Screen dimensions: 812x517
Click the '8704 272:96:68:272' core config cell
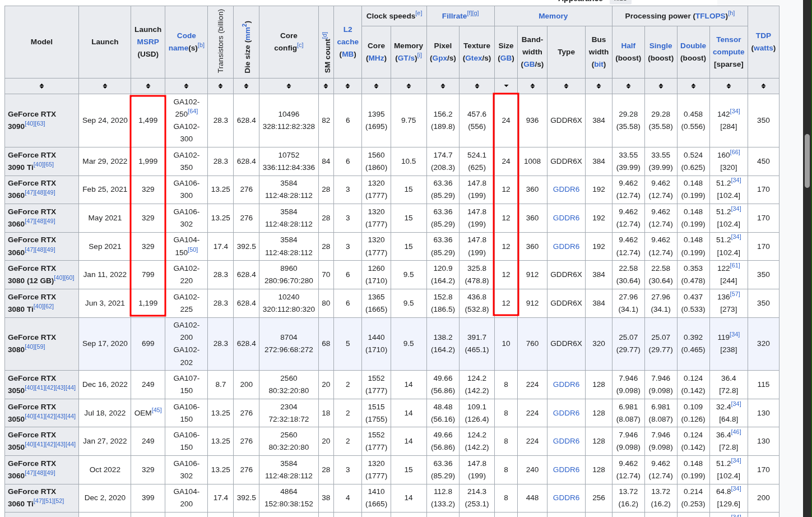click(x=289, y=344)
